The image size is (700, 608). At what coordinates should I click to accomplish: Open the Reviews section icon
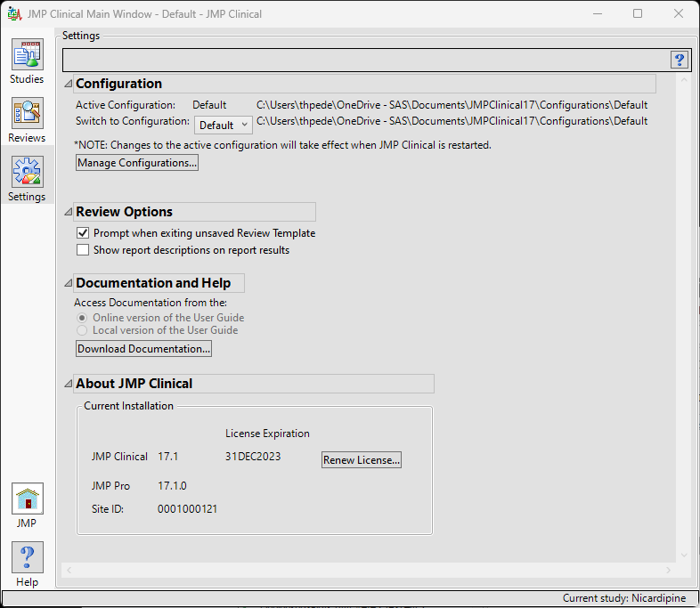click(28, 113)
